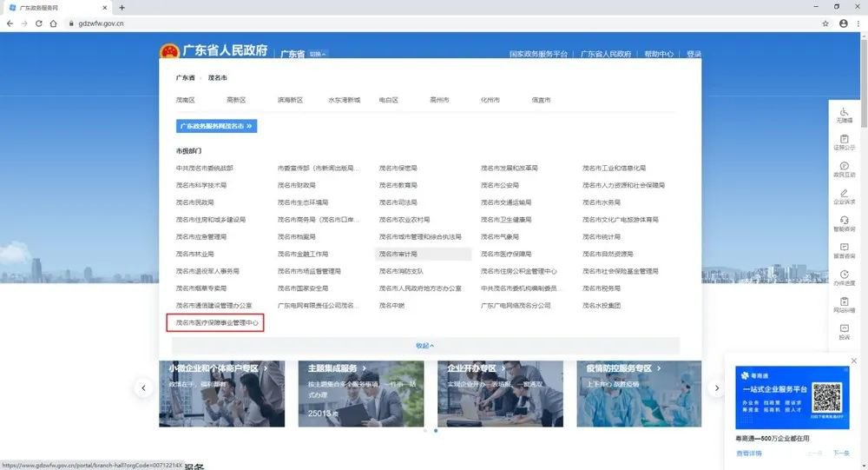Go to previous carousel slide arrow
Viewport: 868px width, 470px height.
click(x=143, y=388)
